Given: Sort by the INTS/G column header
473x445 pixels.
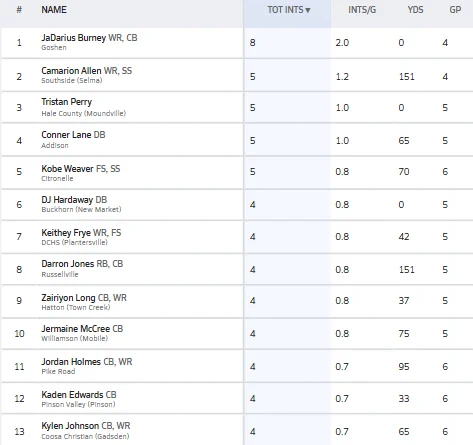Looking at the screenshot, I should point(362,10).
